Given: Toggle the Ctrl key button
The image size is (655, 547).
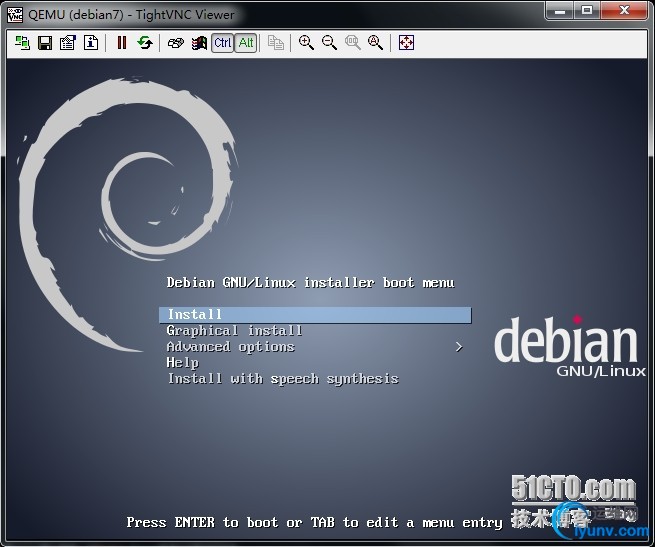Looking at the screenshot, I should click(222, 43).
